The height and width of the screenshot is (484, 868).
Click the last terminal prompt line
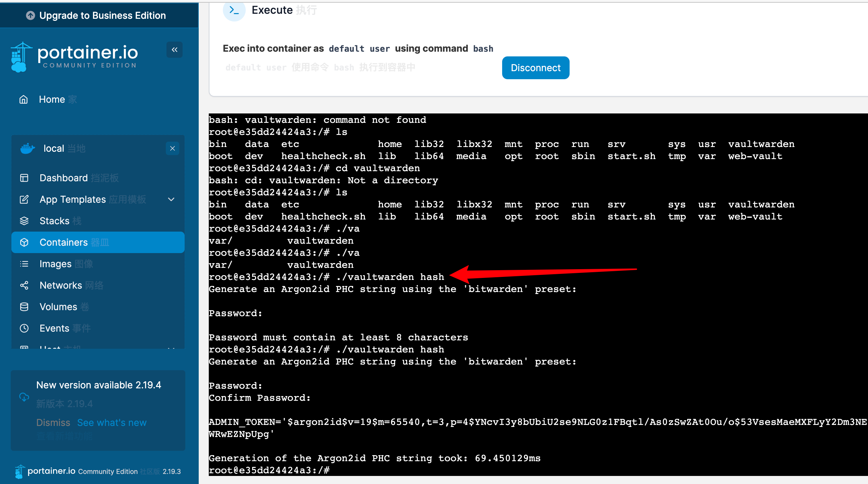[x=269, y=470]
